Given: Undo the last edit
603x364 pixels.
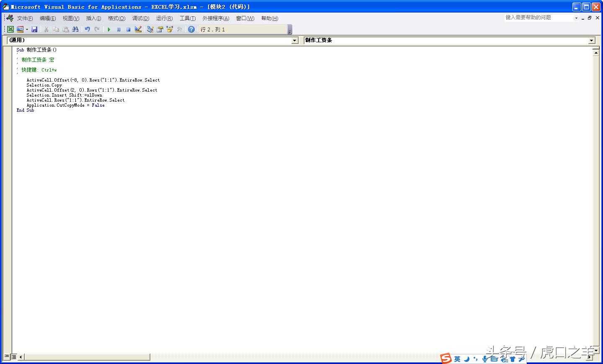Looking at the screenshot, I should click(87, 29).
